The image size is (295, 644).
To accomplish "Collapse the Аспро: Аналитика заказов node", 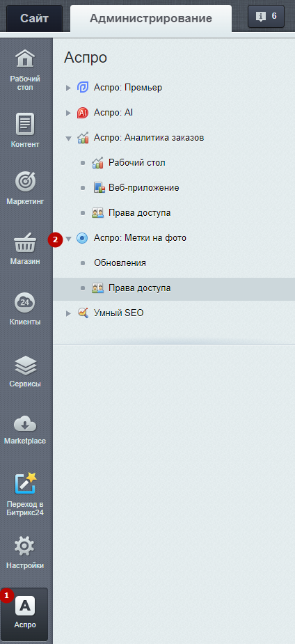I will pyautogui.click(x=68, y=138).
